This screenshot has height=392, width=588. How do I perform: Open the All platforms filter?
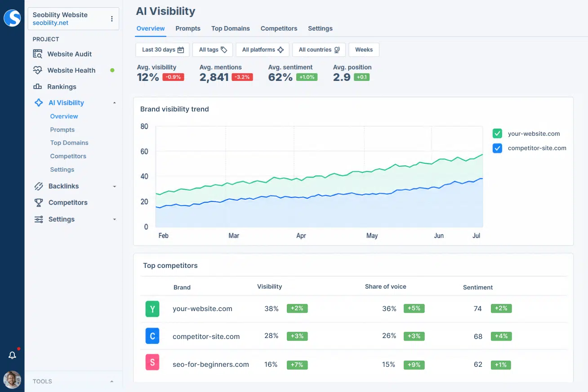click(x=263, y=50)
